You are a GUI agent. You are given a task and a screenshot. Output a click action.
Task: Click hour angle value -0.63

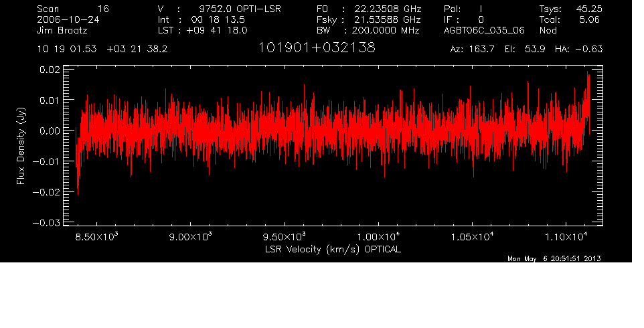tap(589, 50)
